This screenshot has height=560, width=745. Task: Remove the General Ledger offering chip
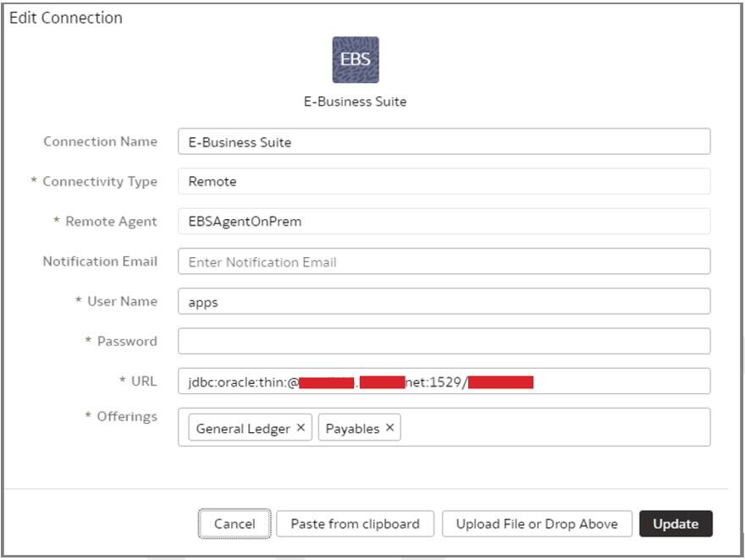(x=301, y=429)
